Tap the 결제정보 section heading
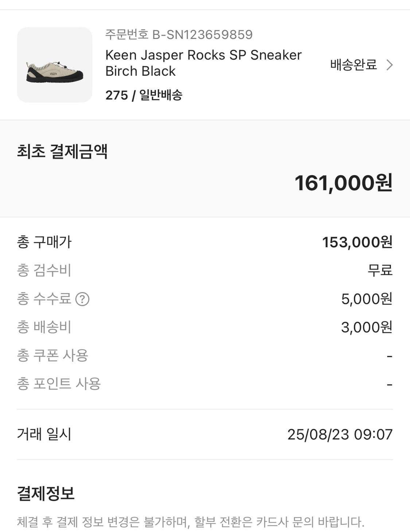 tap(46, 493)
